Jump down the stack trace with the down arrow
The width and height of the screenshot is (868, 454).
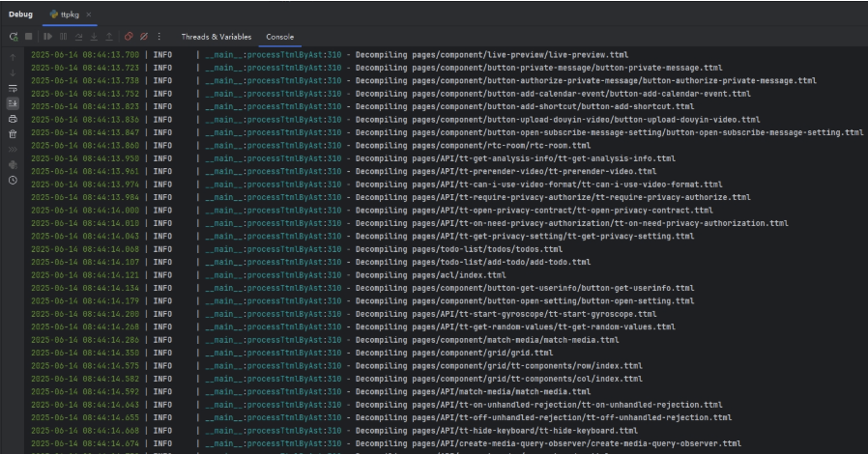[13, 73]
